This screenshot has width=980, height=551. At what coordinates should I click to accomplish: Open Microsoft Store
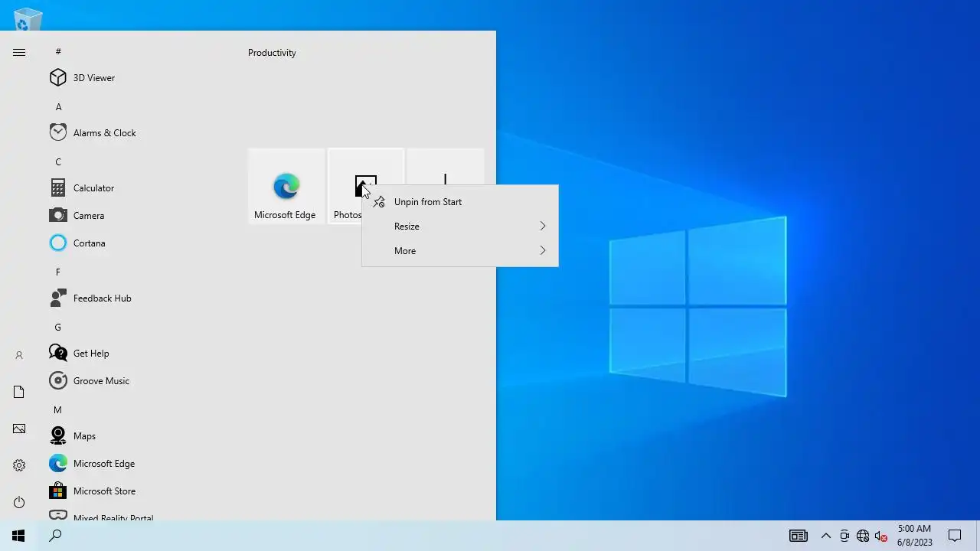point(138,491)
